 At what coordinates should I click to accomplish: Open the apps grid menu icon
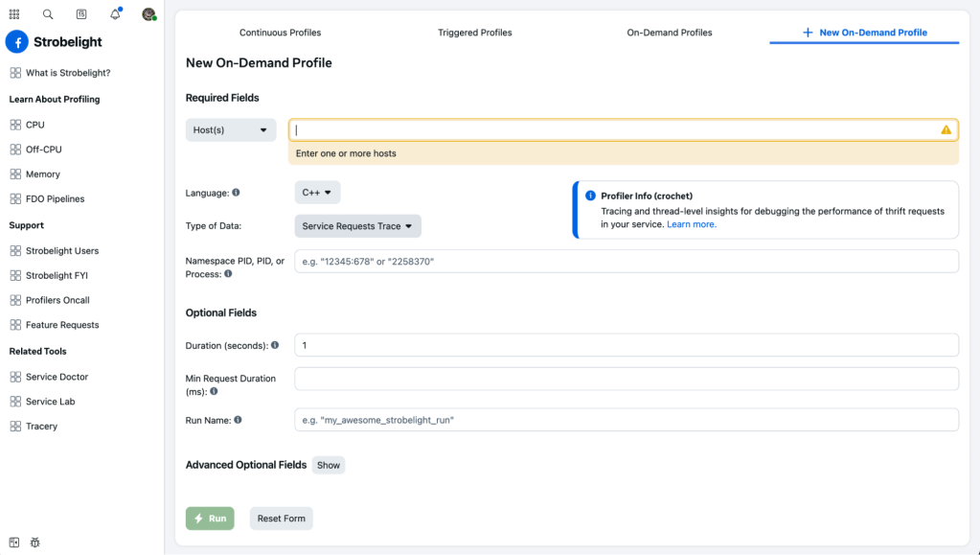[x=14, y=14]
